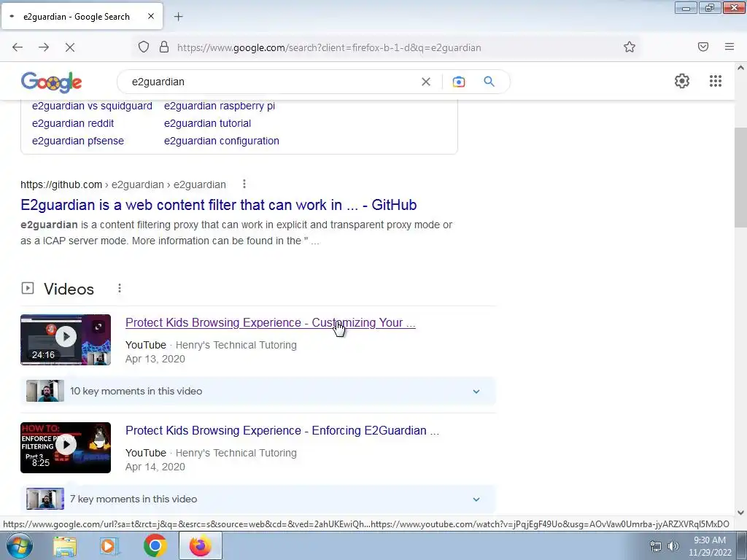The width and height of the screenshot is (747, 560).
Task: Click the volume speaker tray icon
Action: pyautogui.click(x=673, y=546)
